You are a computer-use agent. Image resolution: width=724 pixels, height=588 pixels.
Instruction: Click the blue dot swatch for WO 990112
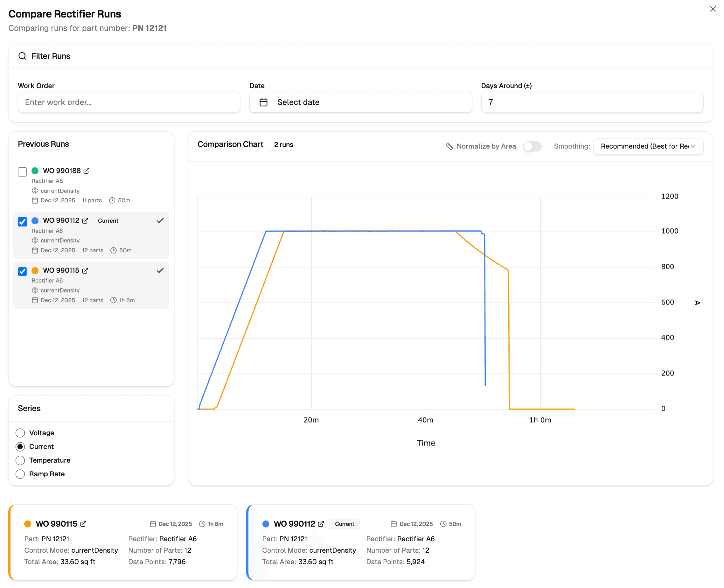click(35, 220)
